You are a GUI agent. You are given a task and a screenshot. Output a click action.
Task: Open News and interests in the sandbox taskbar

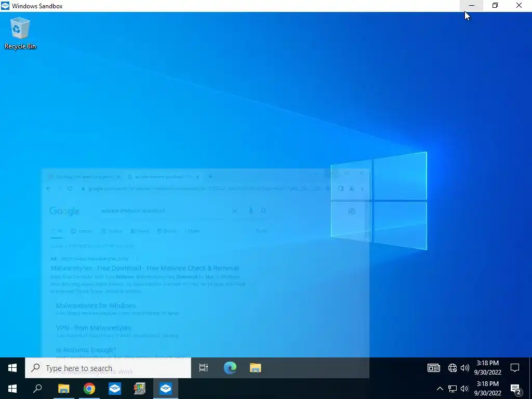pos(434,368)
